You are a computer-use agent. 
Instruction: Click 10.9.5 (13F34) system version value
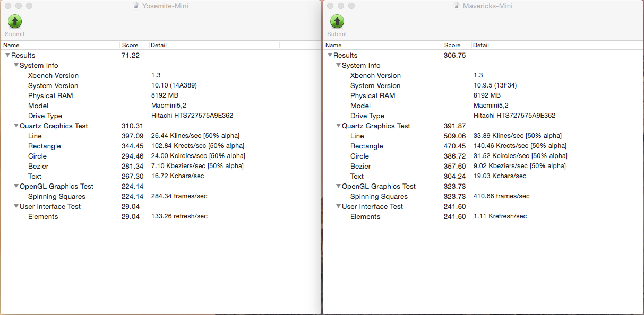495,85
